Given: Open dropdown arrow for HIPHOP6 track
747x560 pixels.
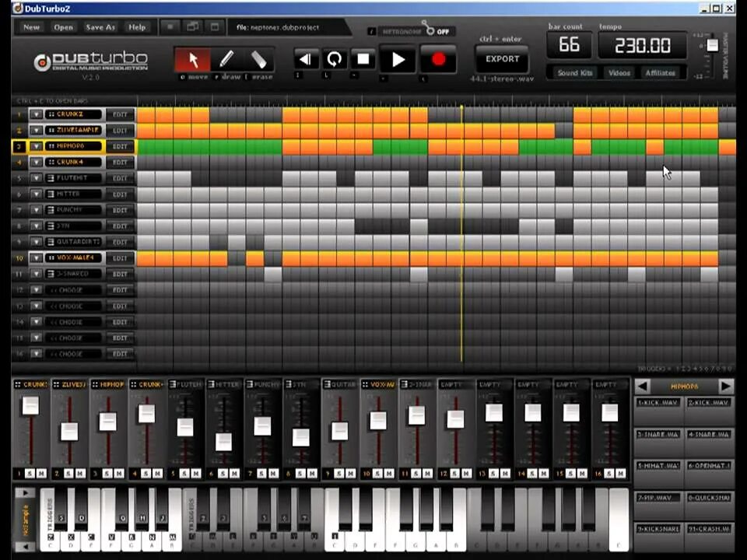Looking at the screenshot, I should pyautogui.click(x=36, y=146).
